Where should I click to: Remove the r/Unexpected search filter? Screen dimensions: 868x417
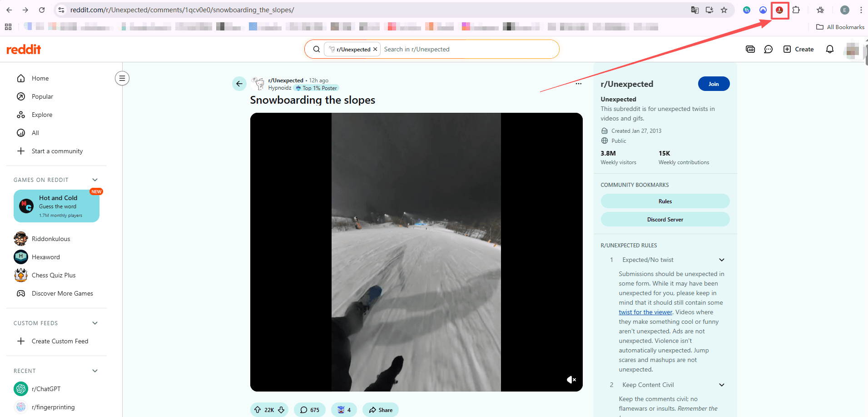coord(375,49)
